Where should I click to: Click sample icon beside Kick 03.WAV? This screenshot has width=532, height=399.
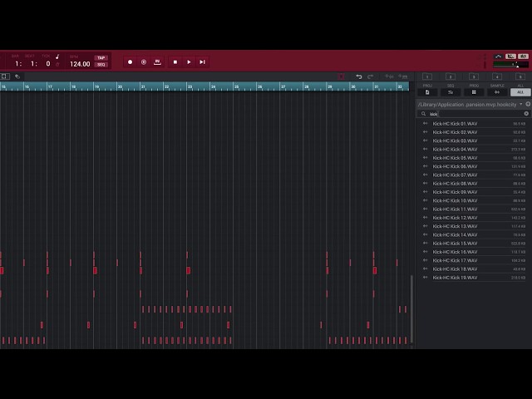[425, 140]
